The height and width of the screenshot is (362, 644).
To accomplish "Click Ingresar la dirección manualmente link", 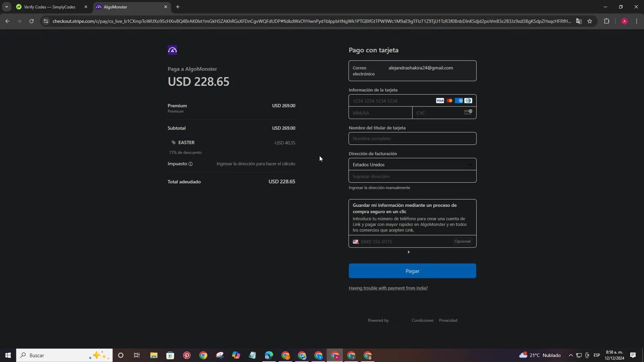I will (379, 188).
